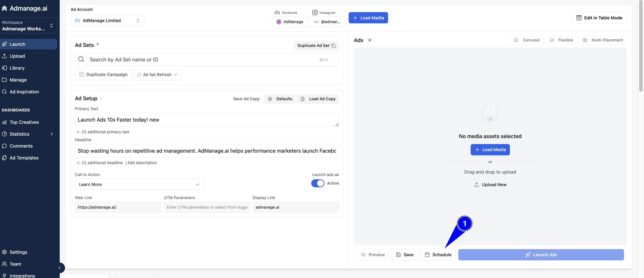Go to Library in the sidebar
Image resolution: width=644 pixels, height=278 pixels.
click(17, 68)
